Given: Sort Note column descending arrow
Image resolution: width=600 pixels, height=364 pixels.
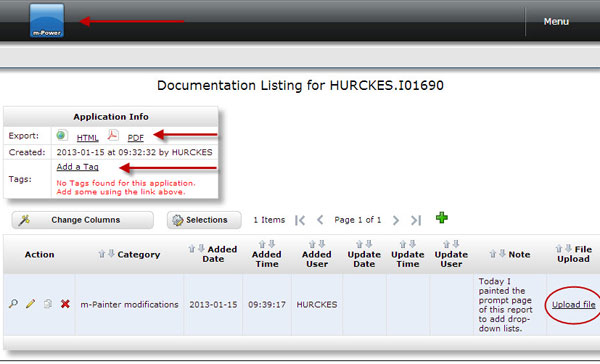Looking at the screenshot, I should tap(502, 253).
